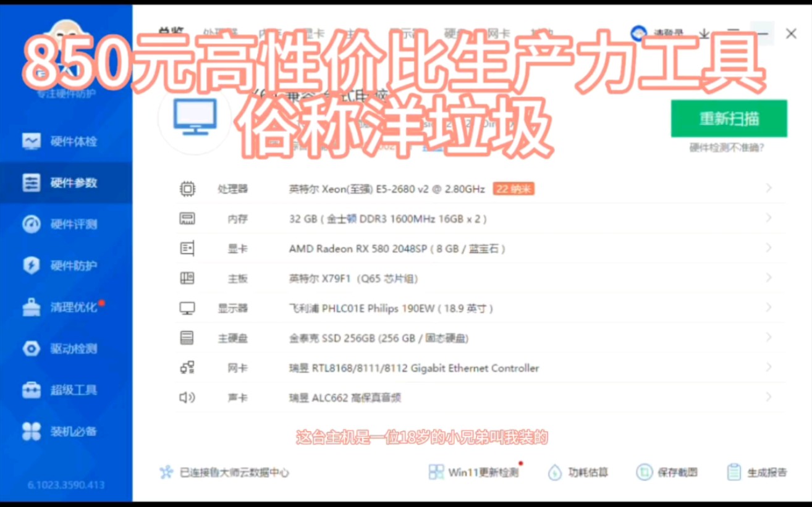The height and width of the screenshot is (507, 812).
Task: Open Win11更新检测 update check
Action: point(474,472)
